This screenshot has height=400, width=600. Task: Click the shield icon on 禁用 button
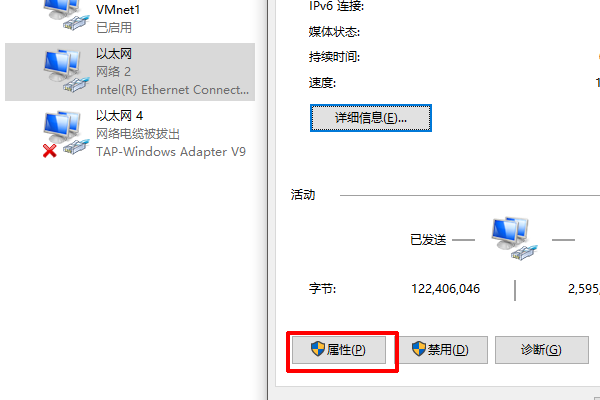tap(419, 349)
